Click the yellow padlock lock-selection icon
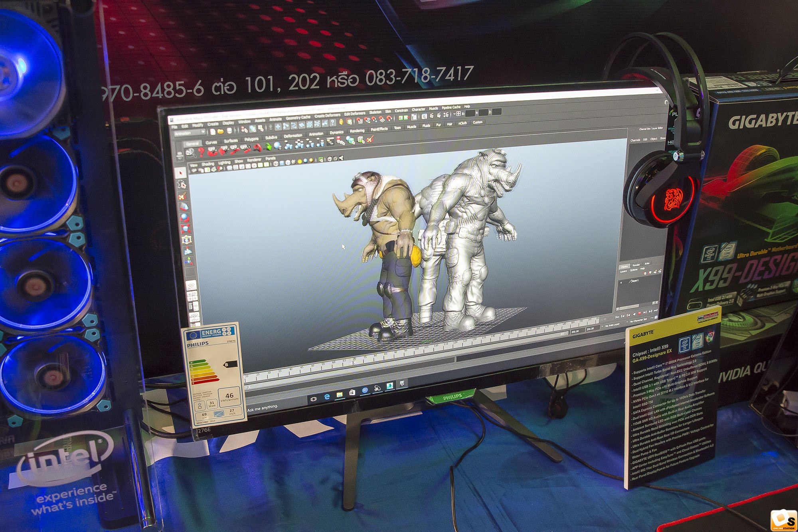Image resolution: width=798 pixels, height=532 pixels. [341, 122]
